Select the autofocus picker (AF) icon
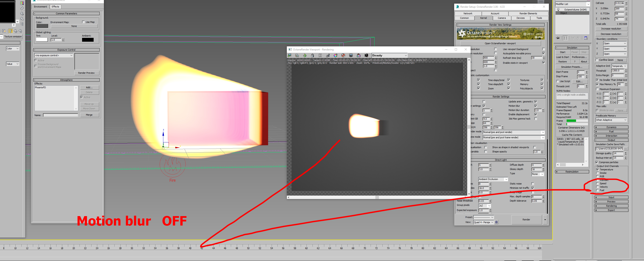644x261 pixels. click(328, 56)
